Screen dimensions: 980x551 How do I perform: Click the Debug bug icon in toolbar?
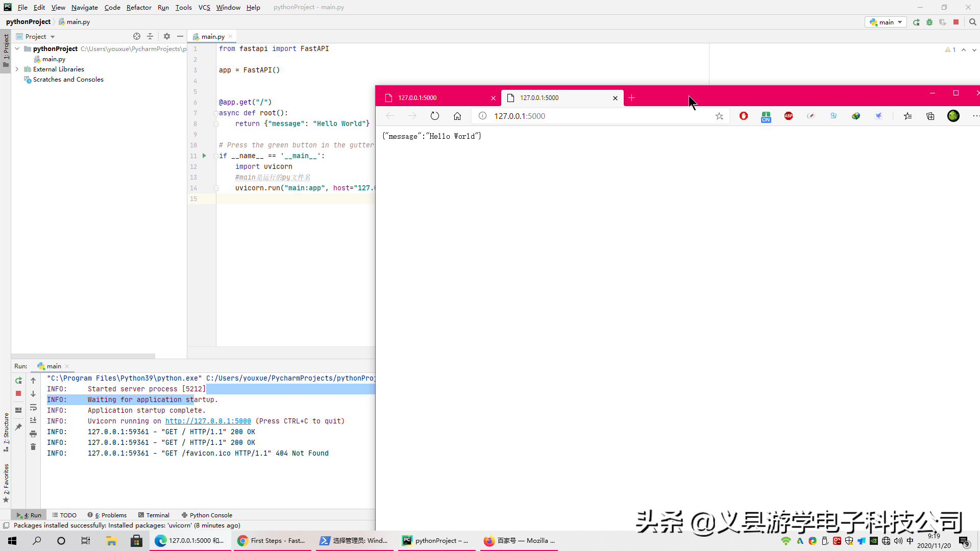coord(929,22)
